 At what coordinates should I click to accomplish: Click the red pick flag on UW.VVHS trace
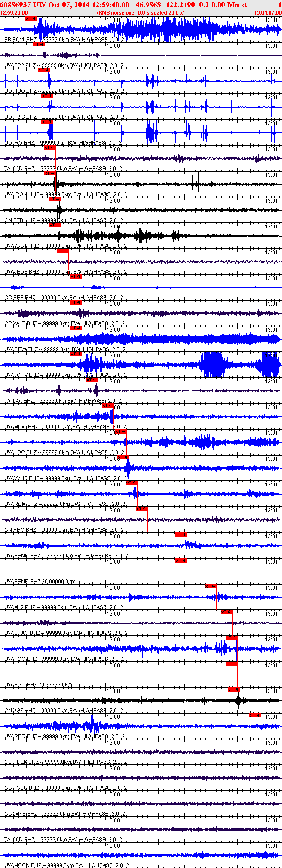(123, 457)
